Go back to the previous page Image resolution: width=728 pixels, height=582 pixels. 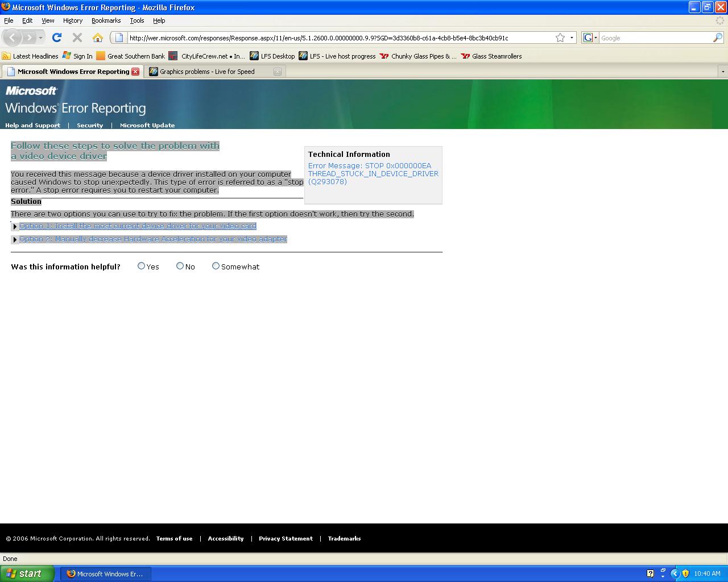pyautogui.click(x=13, y=38)
